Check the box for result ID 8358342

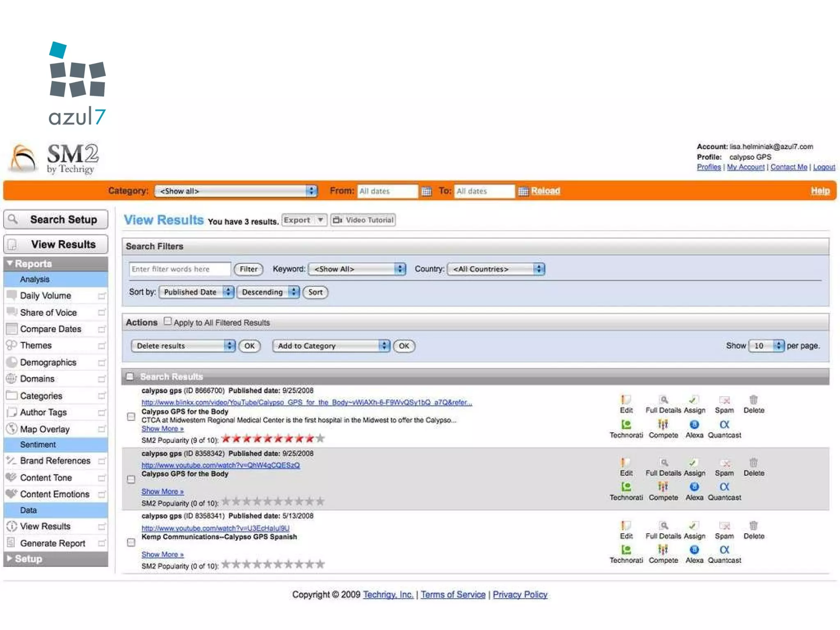click(131, 479)
